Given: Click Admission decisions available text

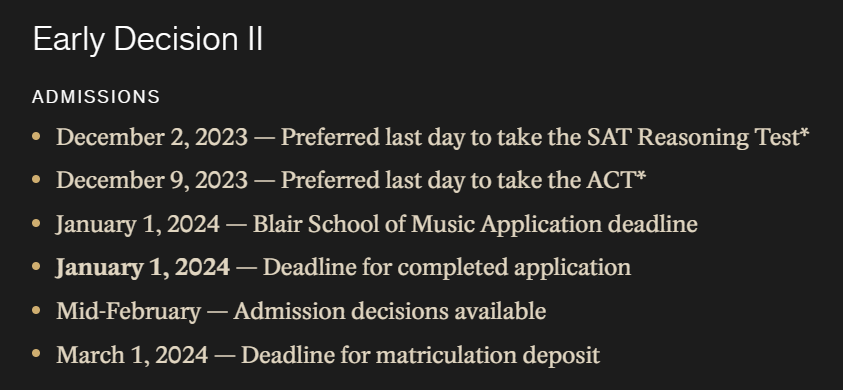Looking at the screenshot, I should 390,311.
